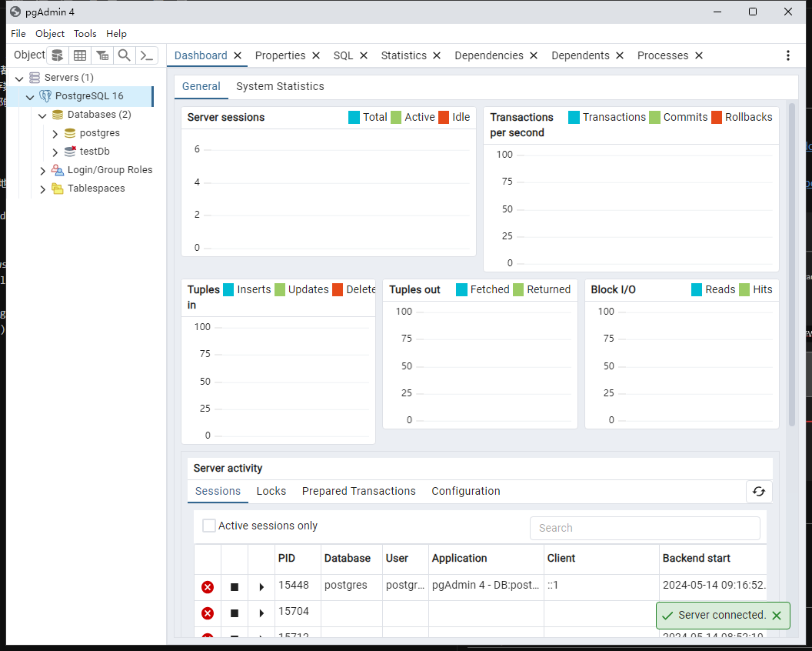This screenshot has height=651, width=812.
Task: Expand the testDb database node
Action: [55, 152]
